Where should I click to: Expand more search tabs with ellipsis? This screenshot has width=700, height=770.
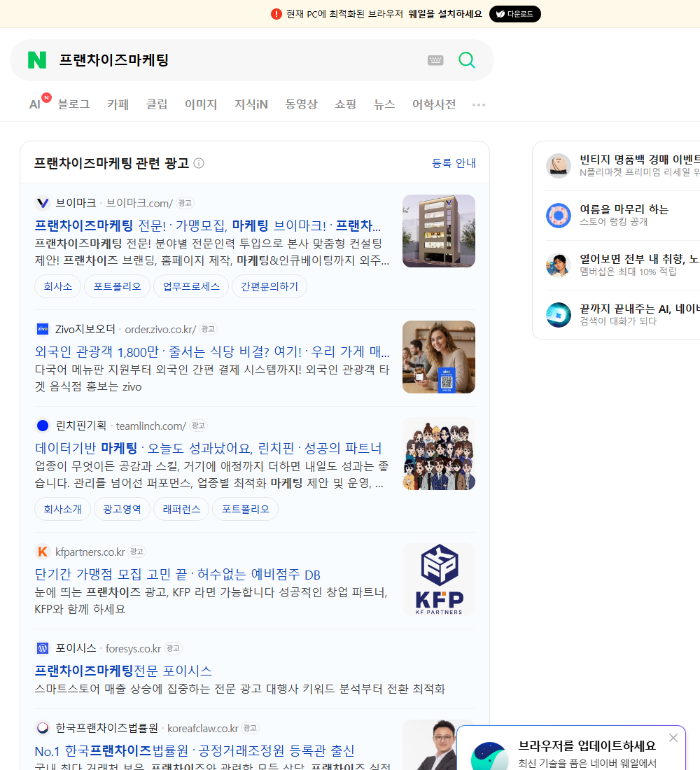(x=479, y=104)
